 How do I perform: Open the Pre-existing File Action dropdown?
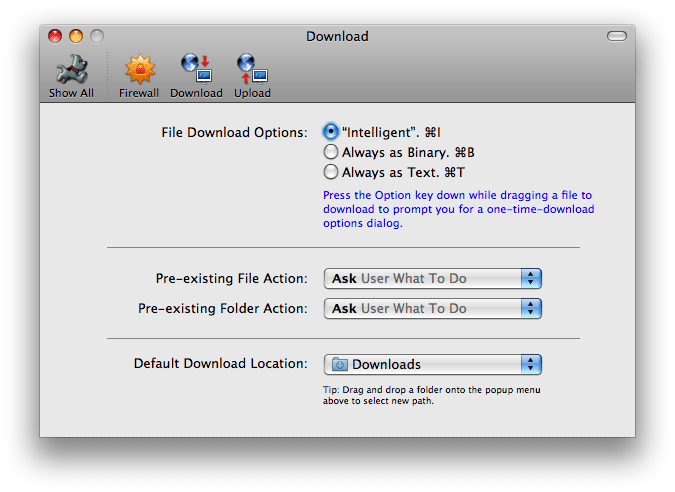point(433,278)
